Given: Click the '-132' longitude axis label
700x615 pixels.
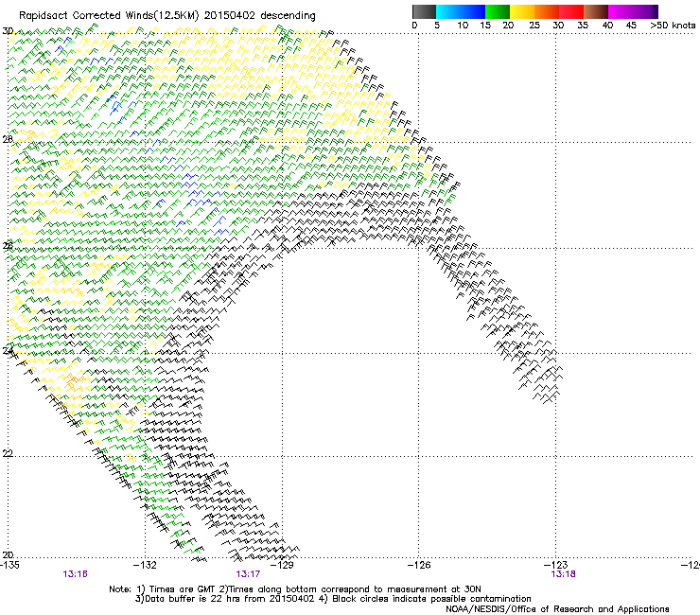Looking at the screenshot, I should [x=145, y=565].
